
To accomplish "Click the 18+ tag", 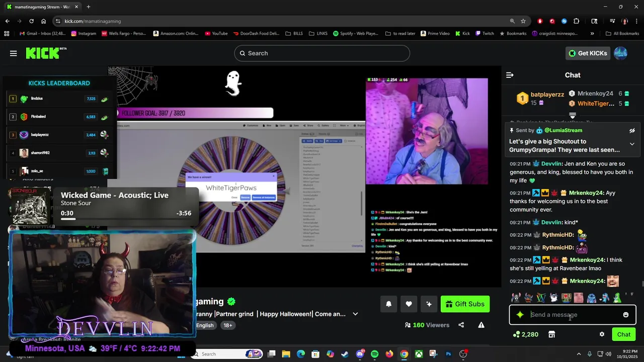I will pyautogui.click(x=227, y=325).
